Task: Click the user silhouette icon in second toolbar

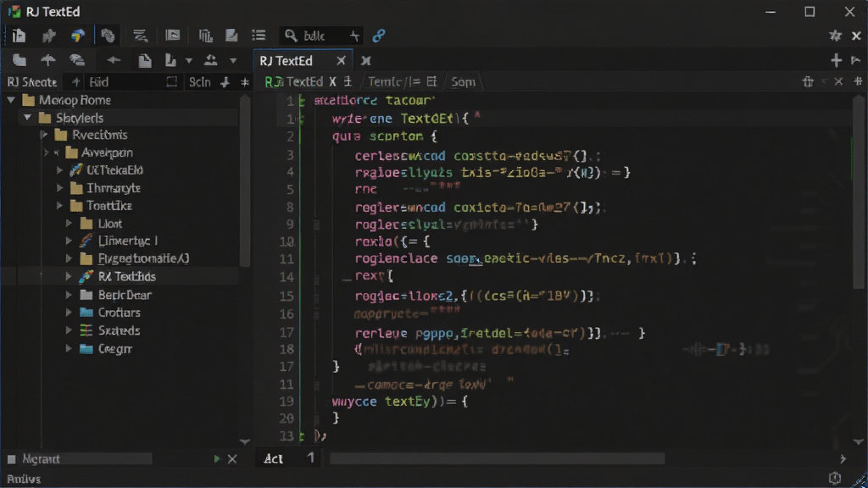Action: point(210,60)
